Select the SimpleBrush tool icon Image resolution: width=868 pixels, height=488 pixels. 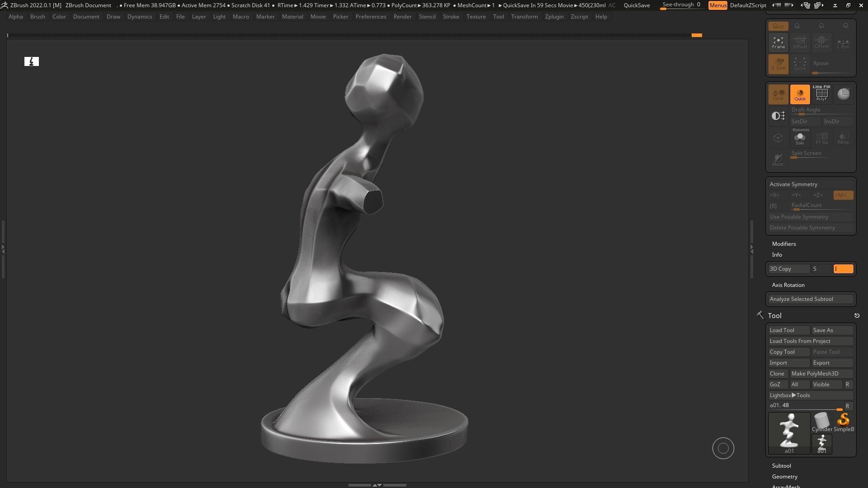click(843, 422)
